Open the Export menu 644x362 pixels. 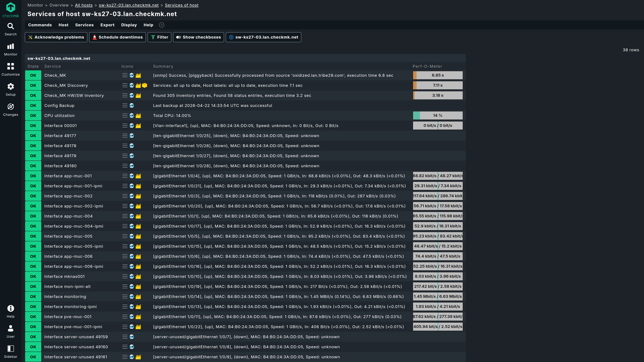pos(107,25)
